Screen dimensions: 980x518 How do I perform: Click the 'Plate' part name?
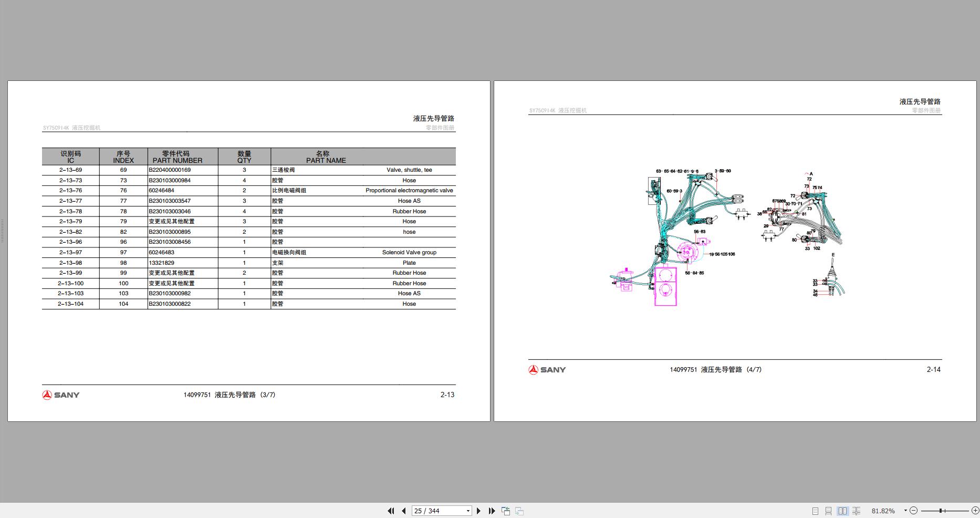[x=409, y=263]
